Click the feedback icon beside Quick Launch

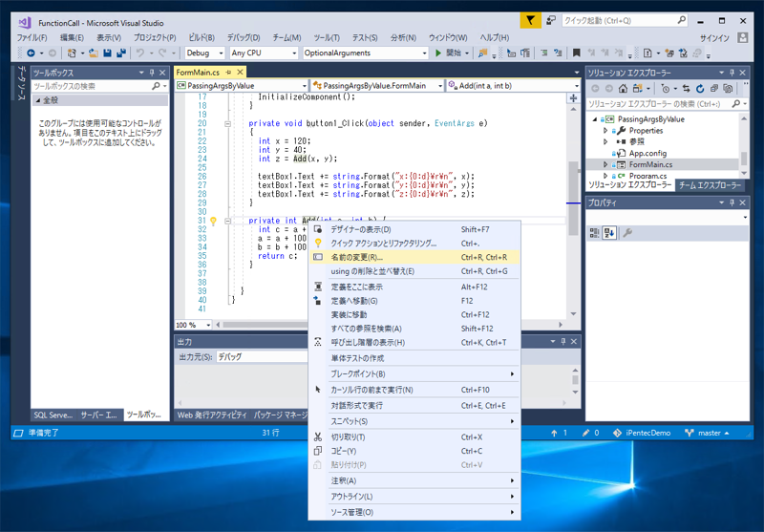click(551, 20)
